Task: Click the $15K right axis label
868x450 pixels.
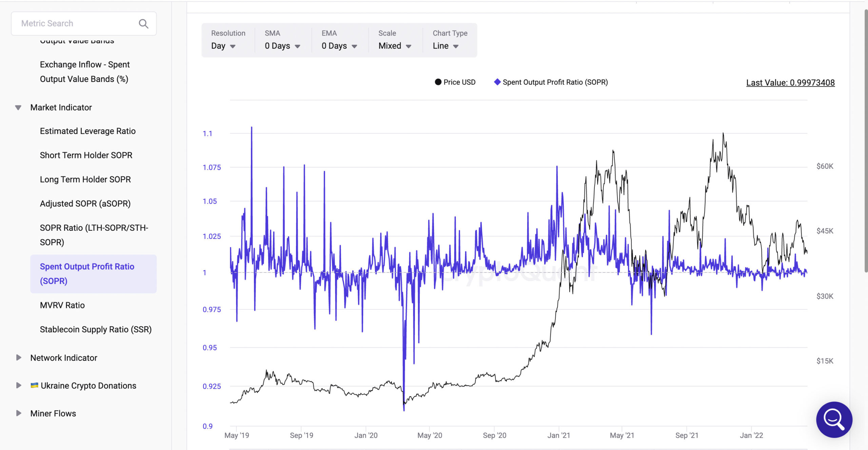Action: [825, 361]
